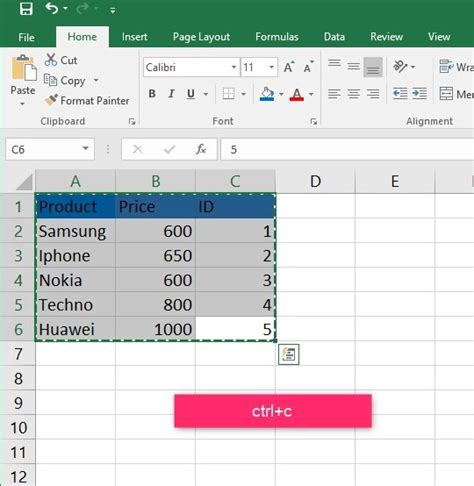Click the Insert Function fx icon
474x486 pixels.
(201, 149)
